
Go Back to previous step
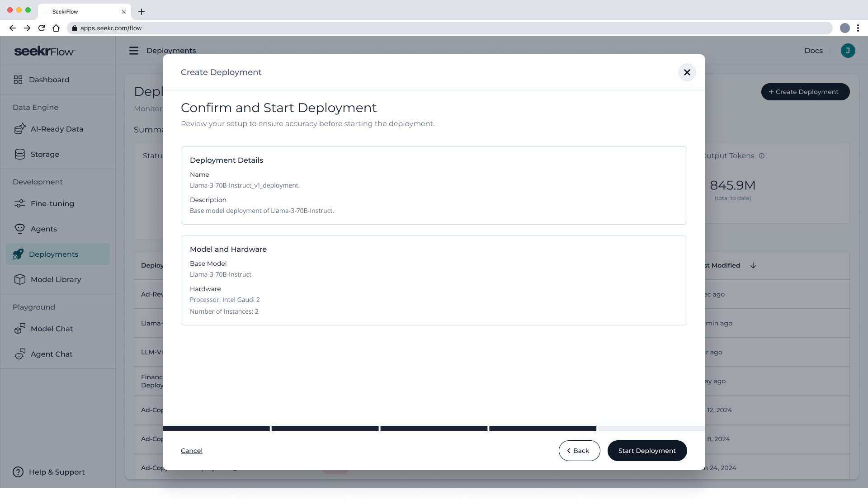pos(579,451)
